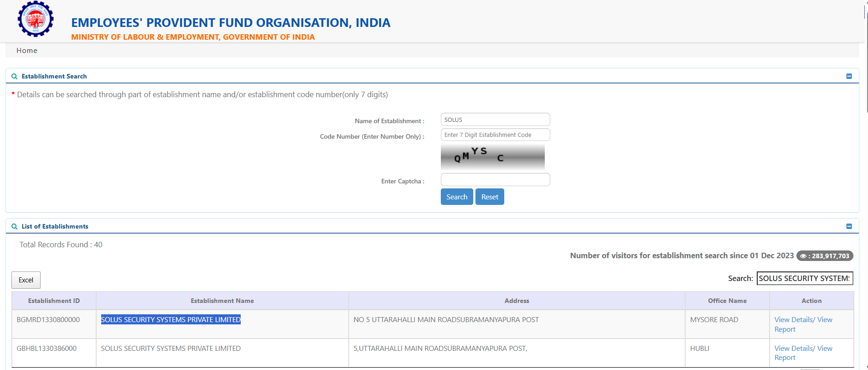Collapse the List of Establishments panel
The image size is (868, 370).
(849, 226)
